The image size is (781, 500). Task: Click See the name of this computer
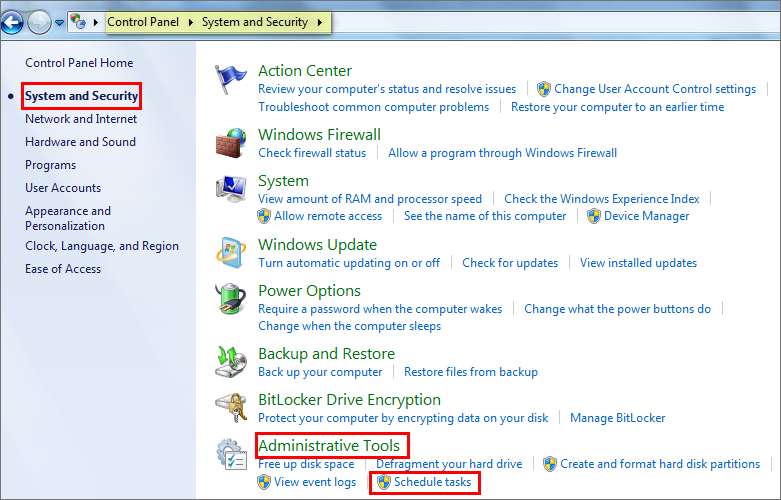485,216
